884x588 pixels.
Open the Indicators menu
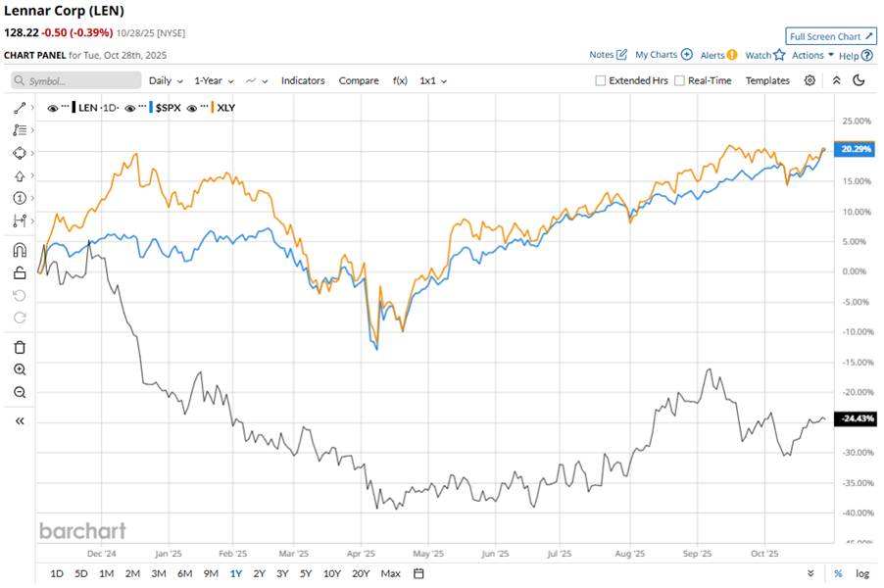(303, 80)
